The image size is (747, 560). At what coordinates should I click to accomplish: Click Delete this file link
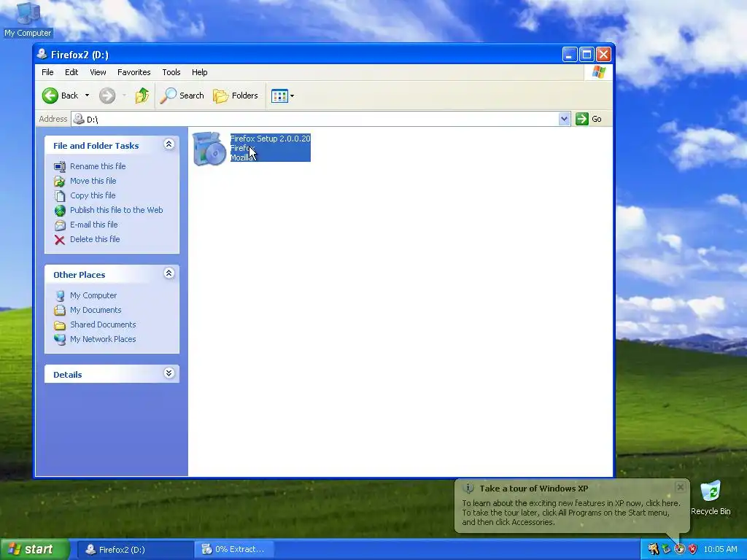tap(95, 239)
